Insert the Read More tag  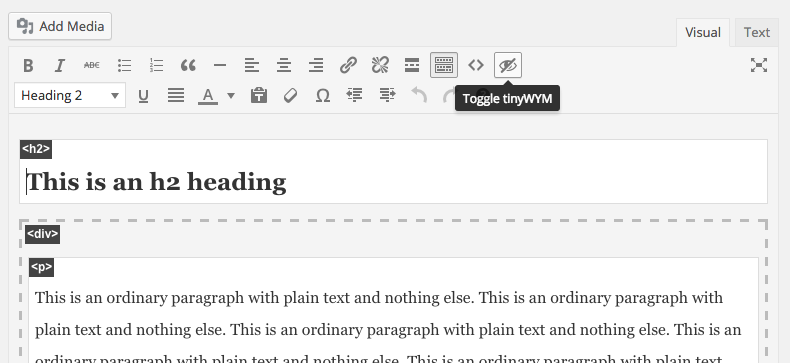tap(412, 66)
